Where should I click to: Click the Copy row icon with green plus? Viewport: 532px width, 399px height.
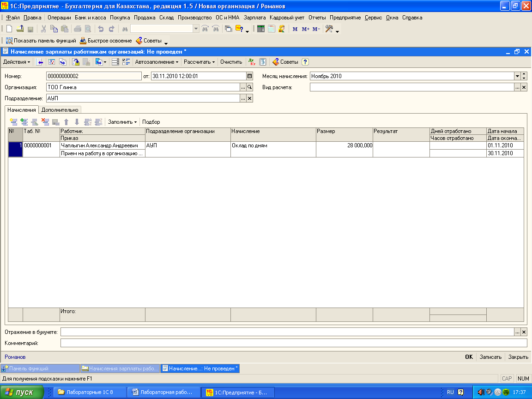point(24,122)
